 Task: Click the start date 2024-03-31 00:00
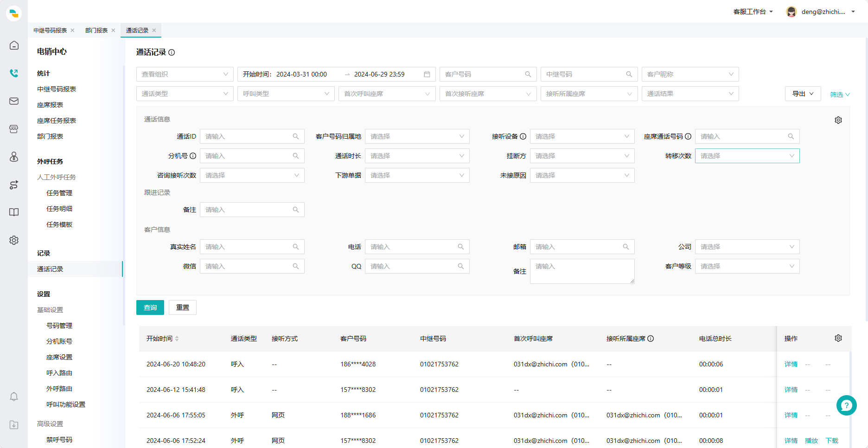pyautogui.click(x=301, y=74)
